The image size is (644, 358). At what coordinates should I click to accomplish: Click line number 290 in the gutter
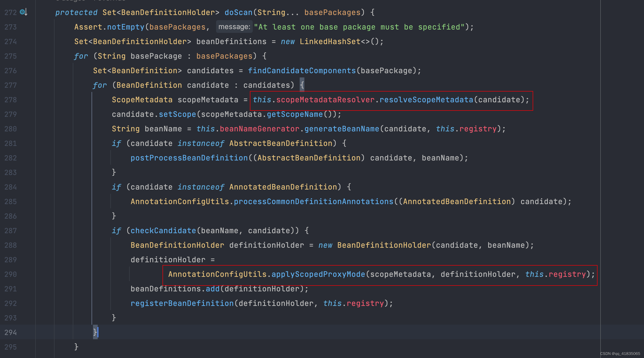point(11,274)
